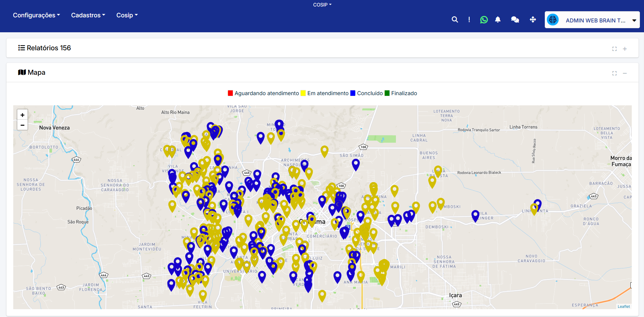644x317 pixels.
Task: Click the Relatórios 156 panel title
Action: 49,48
